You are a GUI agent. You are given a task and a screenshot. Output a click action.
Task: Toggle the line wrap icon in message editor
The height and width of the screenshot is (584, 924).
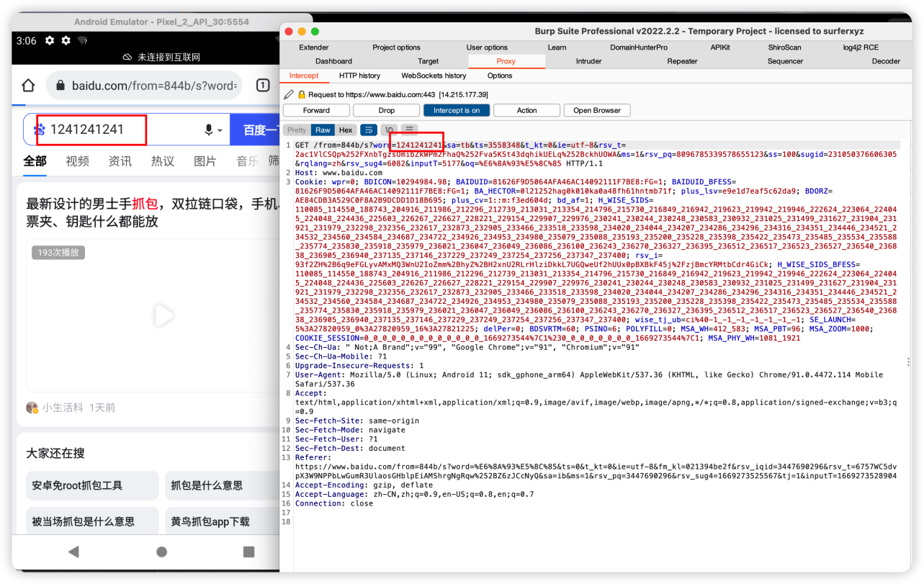[x=369, y=130]
